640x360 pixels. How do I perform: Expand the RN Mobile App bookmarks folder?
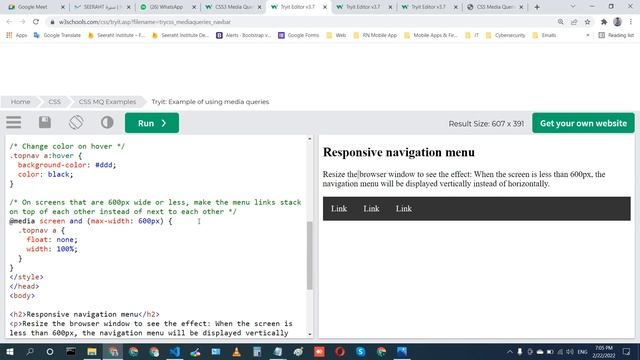[375, 36]
